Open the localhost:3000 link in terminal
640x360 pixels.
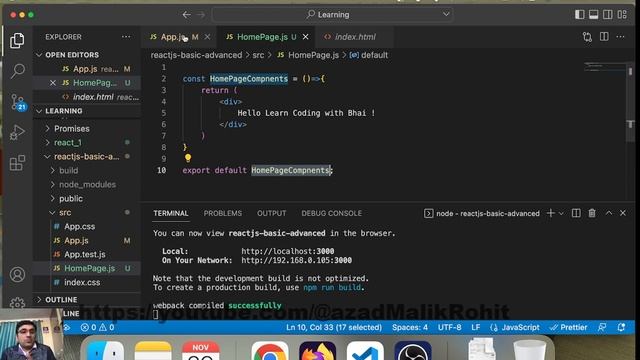(287, 251)
